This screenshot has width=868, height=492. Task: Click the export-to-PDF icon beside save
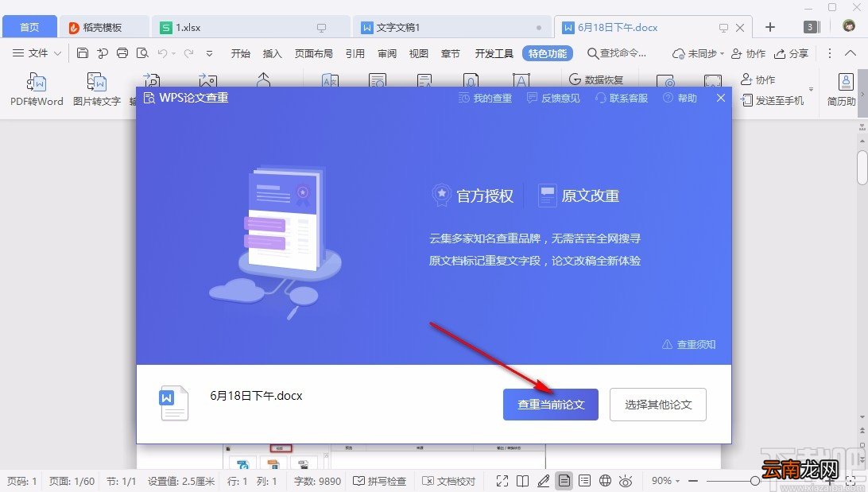103,53
